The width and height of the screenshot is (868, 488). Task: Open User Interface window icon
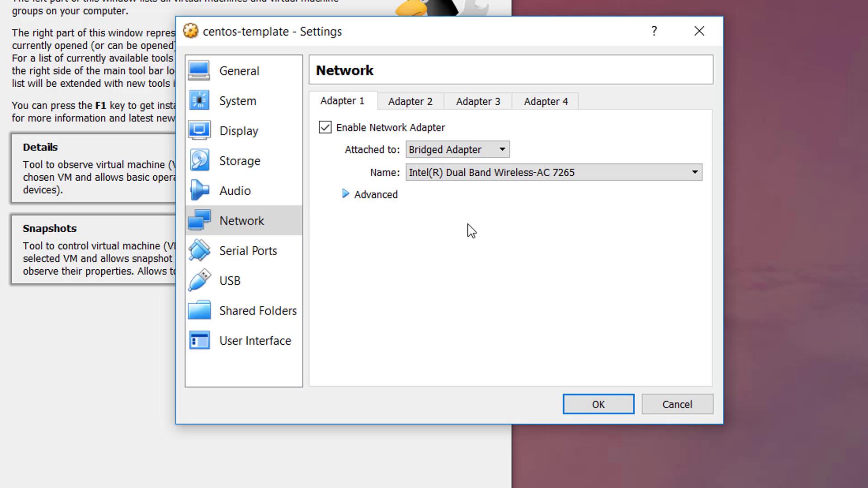pyautogui.click(x=199, y=340)
